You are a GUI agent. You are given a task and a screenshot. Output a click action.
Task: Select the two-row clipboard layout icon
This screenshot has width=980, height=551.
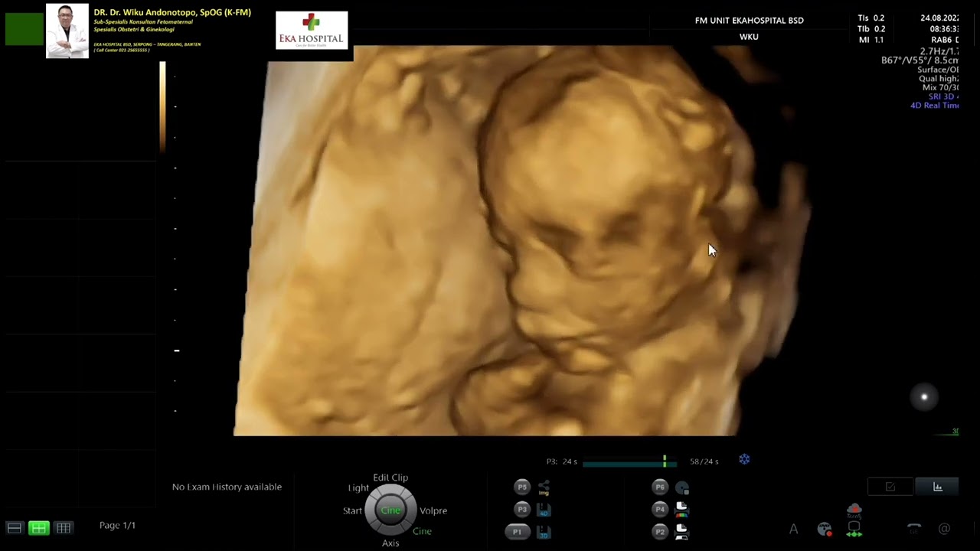[14, 528]
